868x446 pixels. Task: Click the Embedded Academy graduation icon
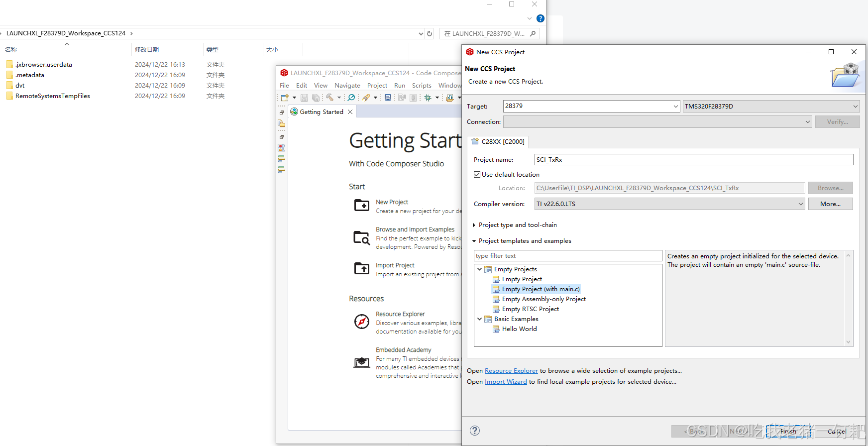pos(362,362)
